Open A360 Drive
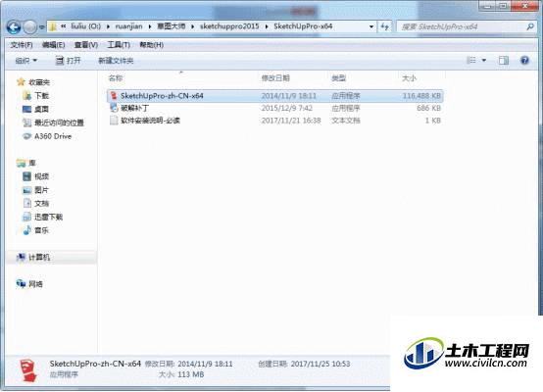This screenshot has width=543, height=392. (x=47, y=136)
